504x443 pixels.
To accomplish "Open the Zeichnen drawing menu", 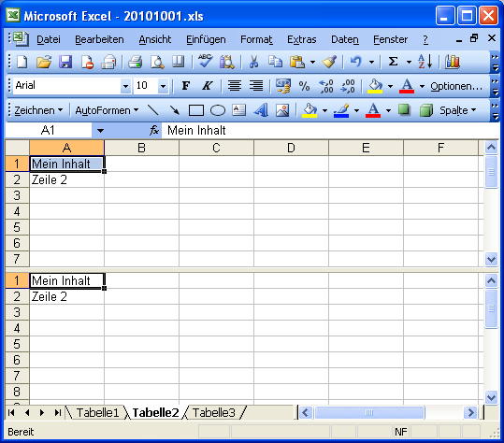I will pos(38,110).
